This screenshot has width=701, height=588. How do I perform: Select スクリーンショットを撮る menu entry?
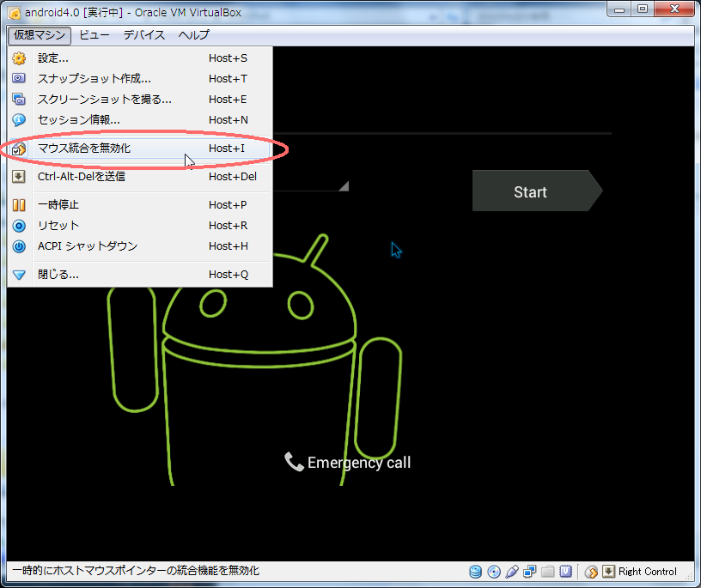click(x=139, y=100)
